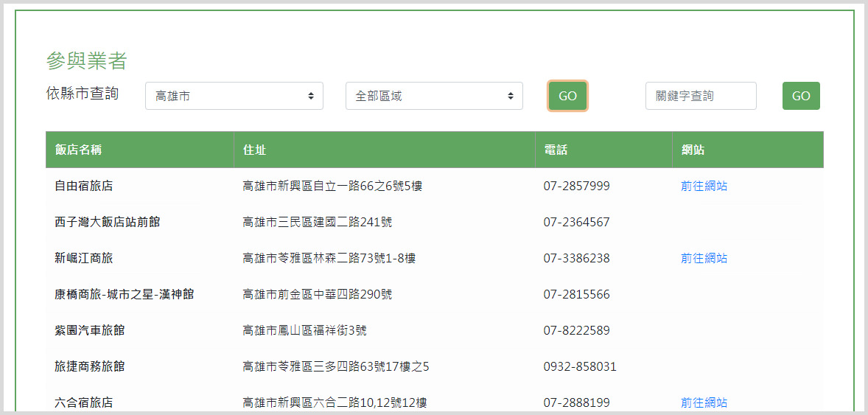This screenshot has width=868, height=415.
Task: Click the GO button beside keyword field
Action: tap(801, 96)
